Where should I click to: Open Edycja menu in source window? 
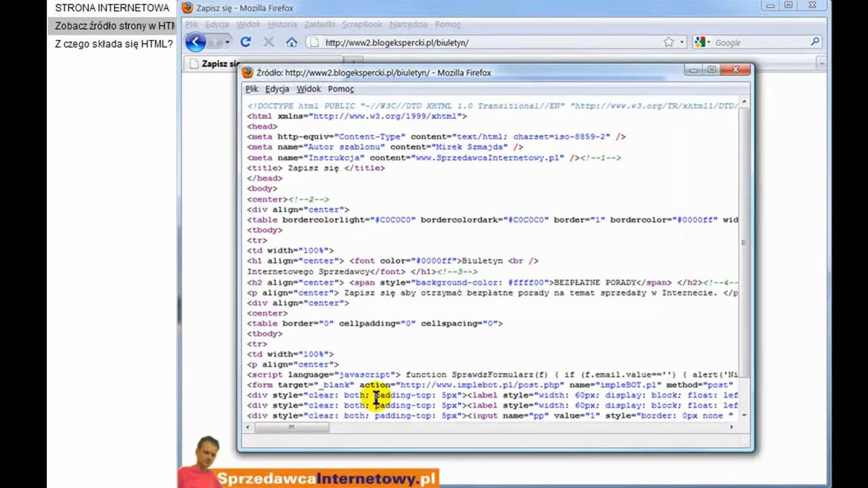[277, 89]
